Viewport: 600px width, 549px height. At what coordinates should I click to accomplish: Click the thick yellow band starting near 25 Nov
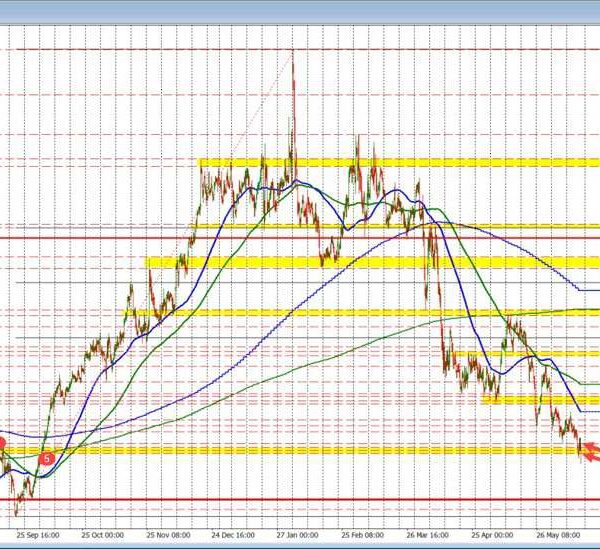coord(370,263)
